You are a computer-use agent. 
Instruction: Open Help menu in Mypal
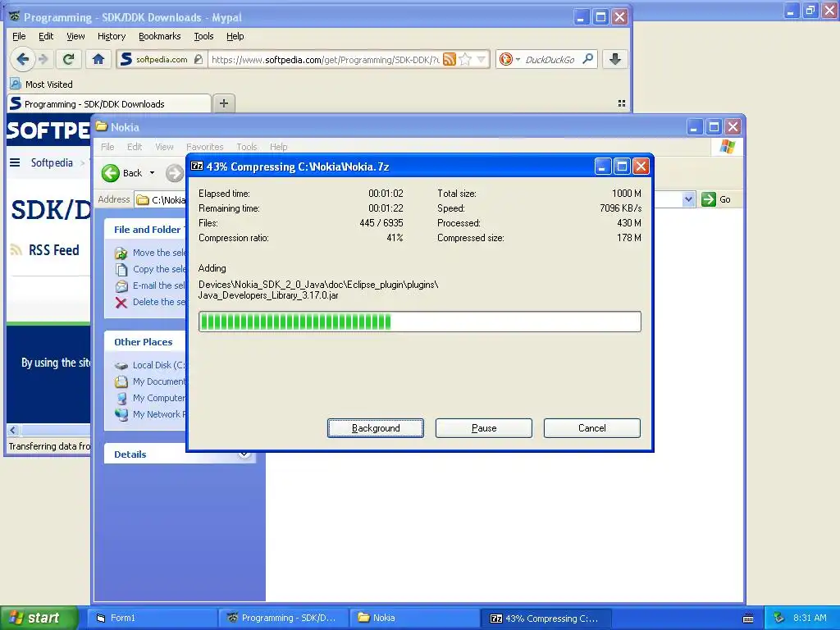click(x=235, y=36)
